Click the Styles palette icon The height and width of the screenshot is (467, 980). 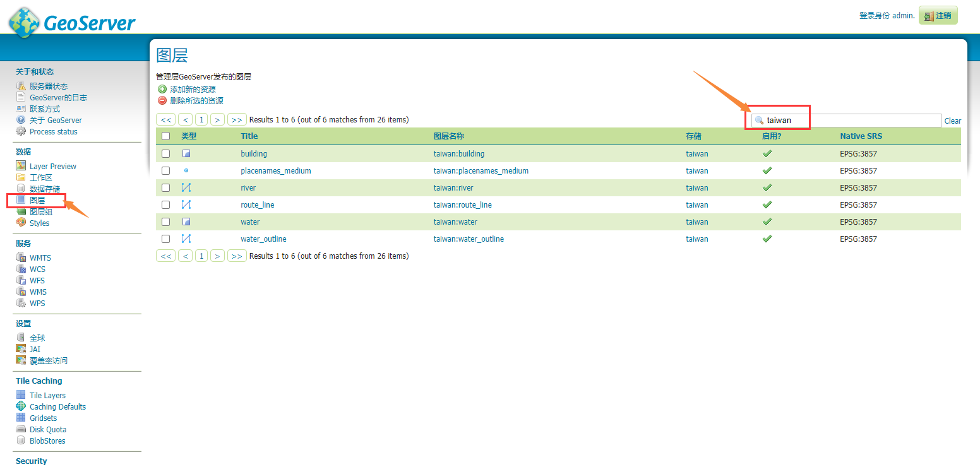tap(21, 223)
